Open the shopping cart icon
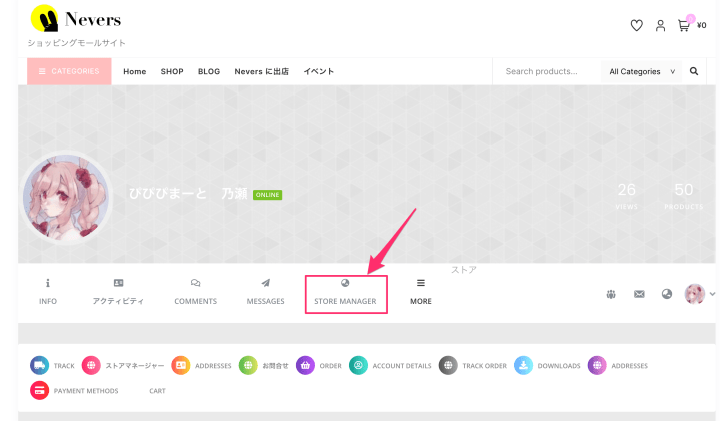Viewport: 720px width, 421px height. [x=684, y=25]
